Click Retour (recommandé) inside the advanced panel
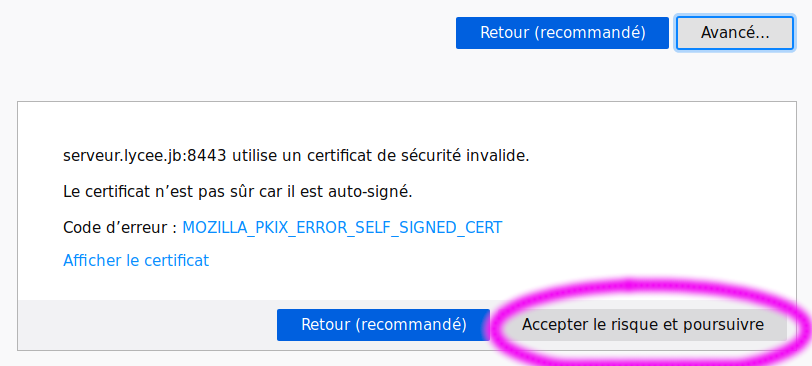 [383, 325]
